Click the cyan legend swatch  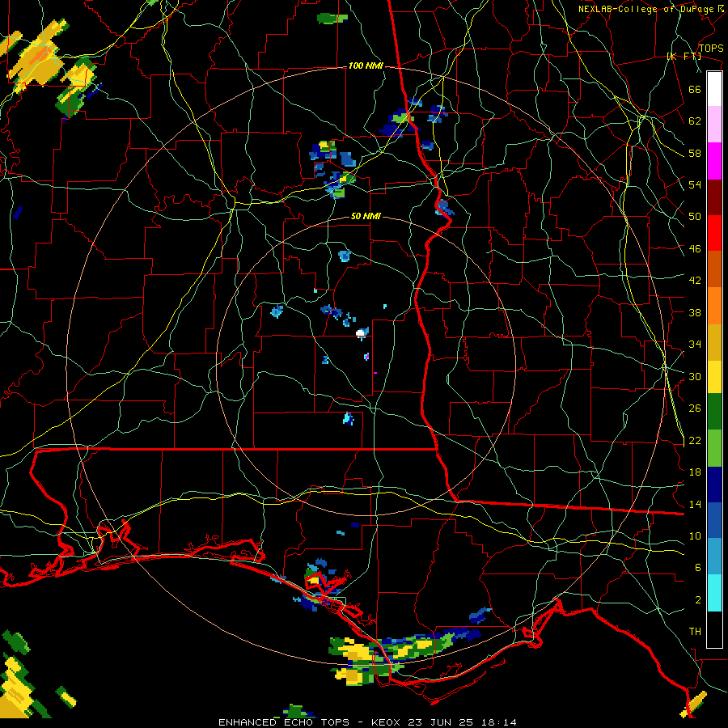(x=714, y=593)
